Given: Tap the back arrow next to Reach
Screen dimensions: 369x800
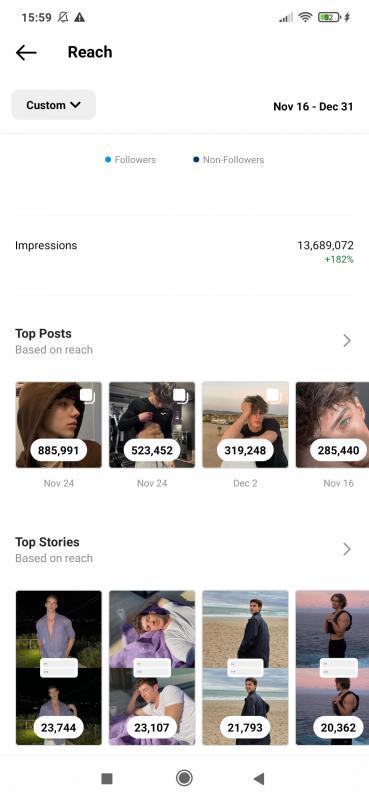Looking at the screenshot, I should (26, 52).
